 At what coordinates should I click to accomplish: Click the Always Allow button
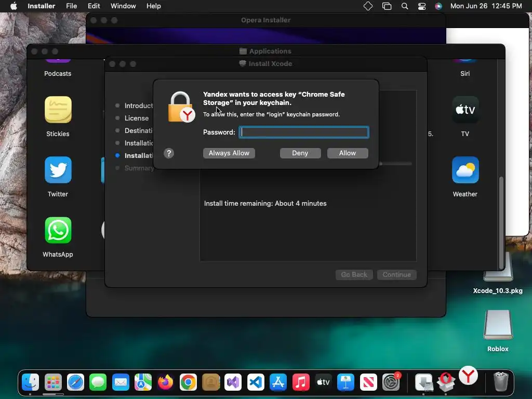pyautogui.click(x=229, y=153)
